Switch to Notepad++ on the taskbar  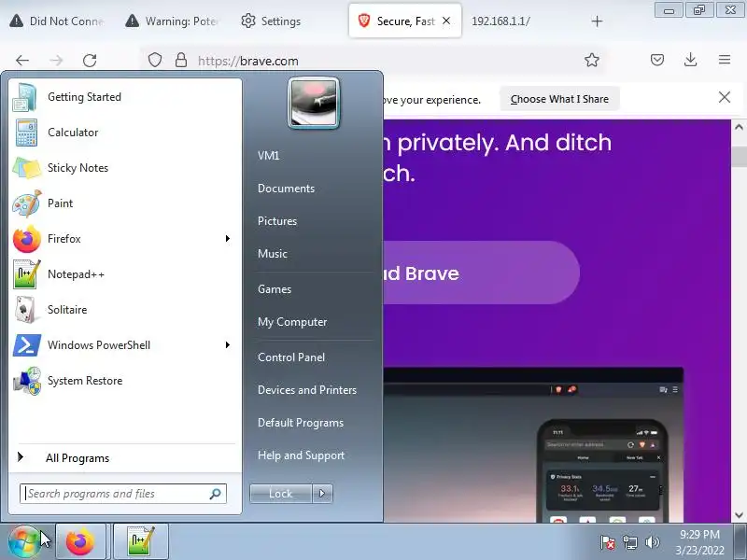point(141,542)
